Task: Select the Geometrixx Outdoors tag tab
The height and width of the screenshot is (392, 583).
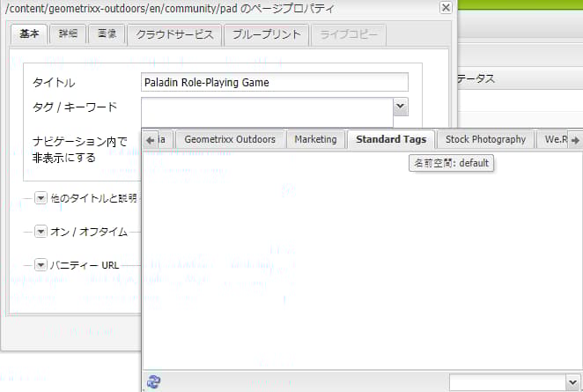Action: tap(230, 139)
